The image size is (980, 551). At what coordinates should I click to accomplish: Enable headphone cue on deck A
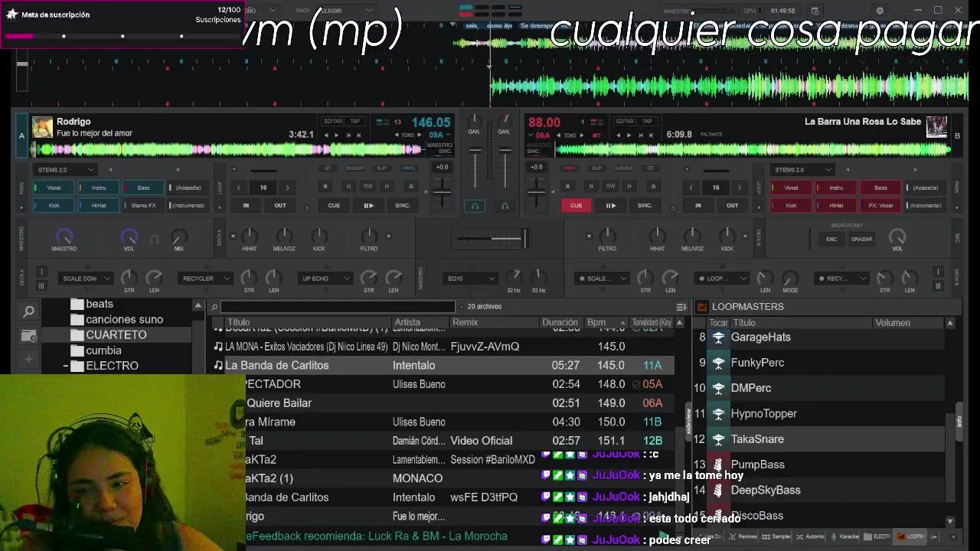pos(475,206)
